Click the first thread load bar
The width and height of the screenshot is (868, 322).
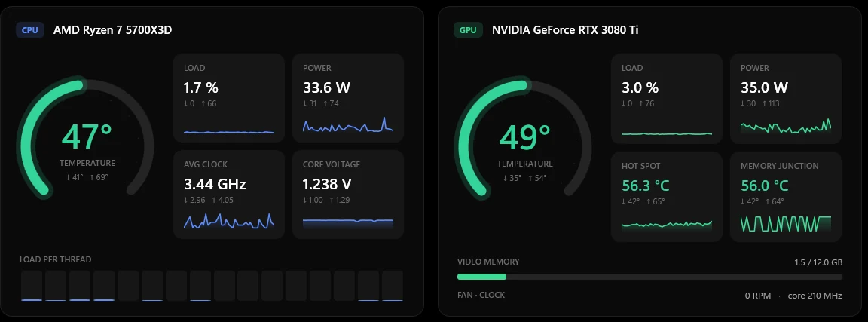coord(32,286)
